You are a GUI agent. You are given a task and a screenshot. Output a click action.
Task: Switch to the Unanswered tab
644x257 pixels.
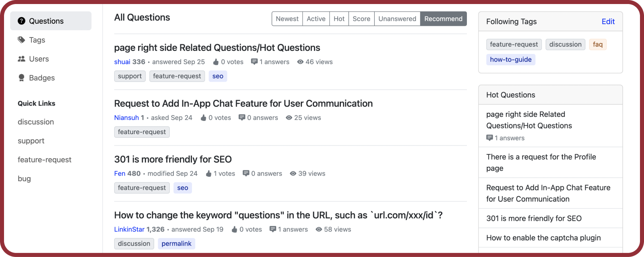397,19
